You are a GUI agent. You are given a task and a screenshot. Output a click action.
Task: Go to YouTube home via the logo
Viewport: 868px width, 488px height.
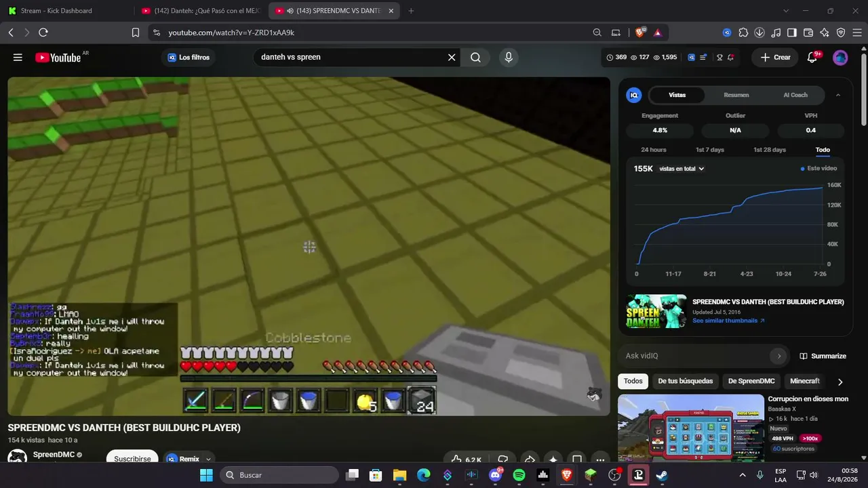coord(58,58)
